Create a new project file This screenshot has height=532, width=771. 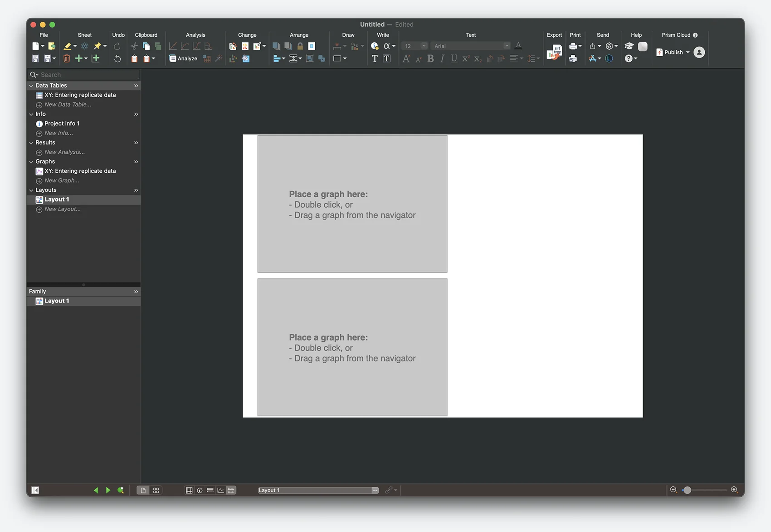(35, 46)
